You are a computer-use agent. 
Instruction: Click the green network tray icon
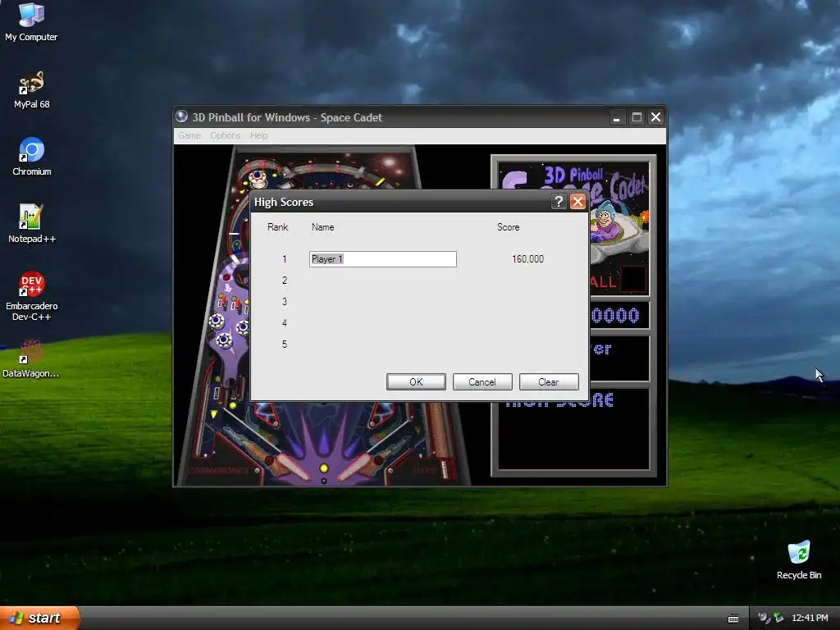pyautogui.click(x=778, y=618)
